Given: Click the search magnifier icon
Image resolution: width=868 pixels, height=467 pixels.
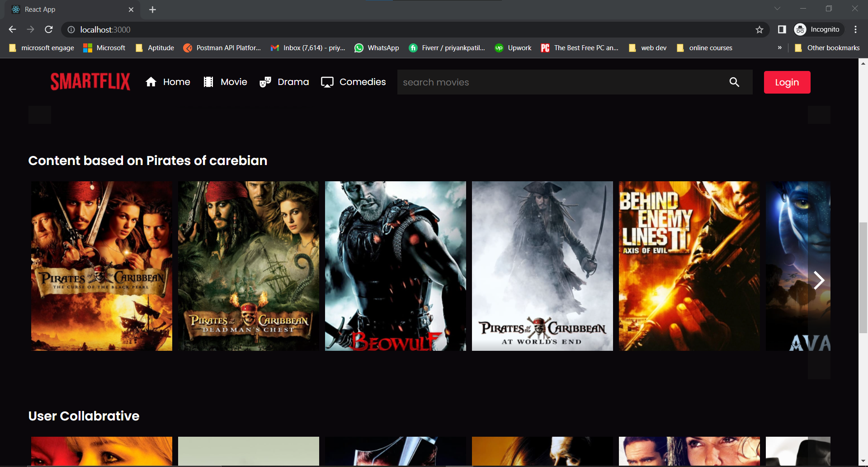Looking at the screenshot, I should point(734,82).
